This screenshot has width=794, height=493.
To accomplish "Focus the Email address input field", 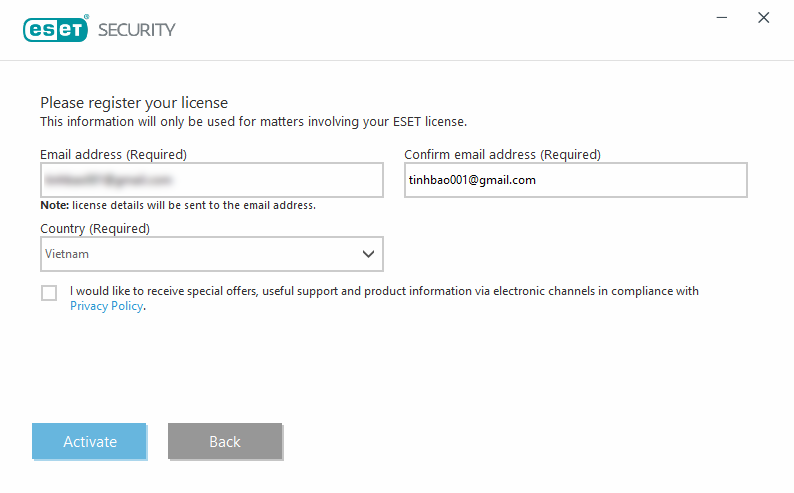I will pyautogui.click(x=211, y=181).
